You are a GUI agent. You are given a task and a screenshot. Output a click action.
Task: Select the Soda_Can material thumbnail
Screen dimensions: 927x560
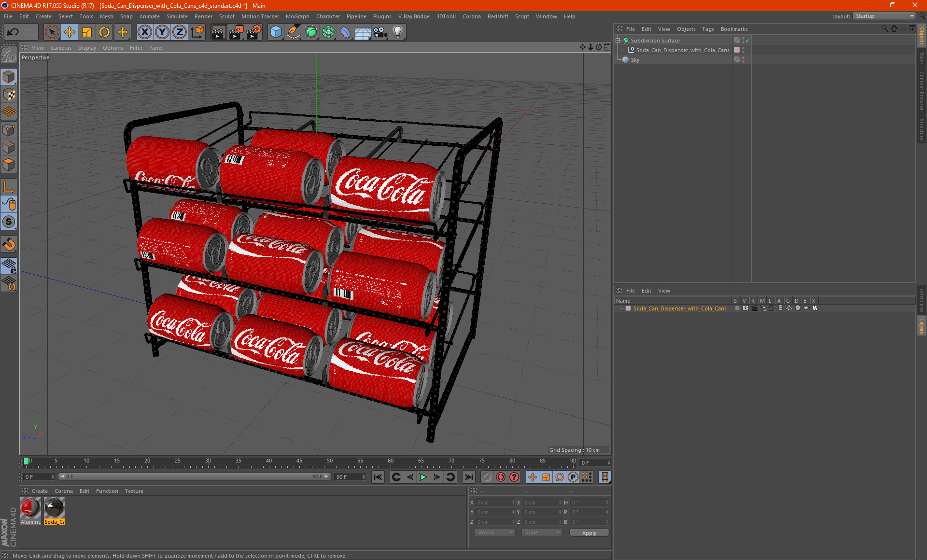54,509
